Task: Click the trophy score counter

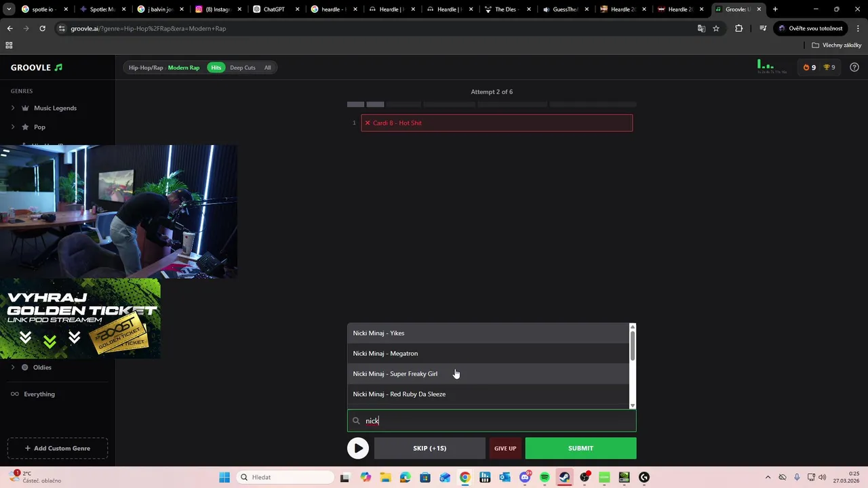Action: pyautogui.click(x=829, y=67)
